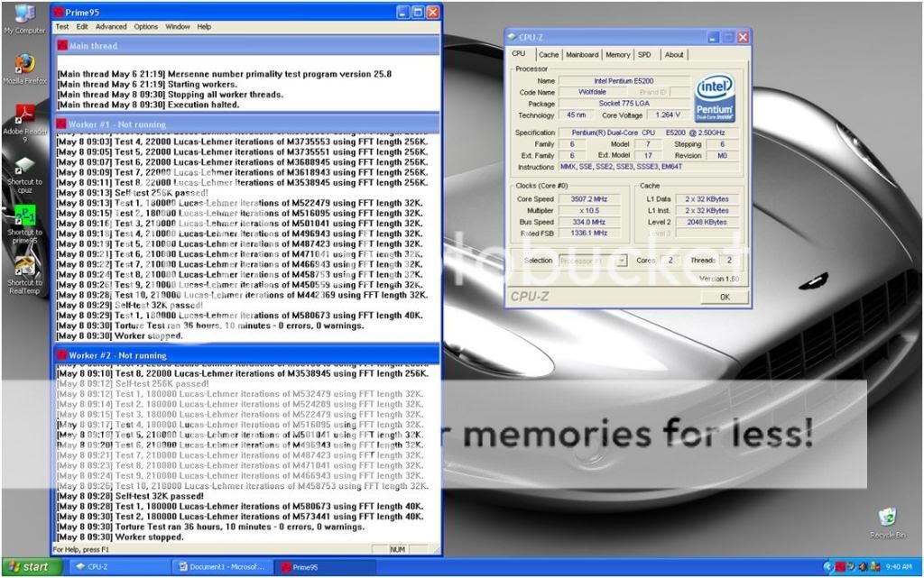
Task: Switch to the Mainboard tab in CPU-Z
Action: click(582, 55)
